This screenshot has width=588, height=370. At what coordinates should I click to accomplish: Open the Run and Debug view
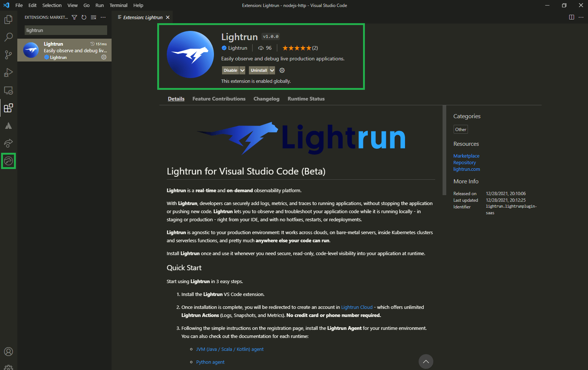(x=8, y=73)
